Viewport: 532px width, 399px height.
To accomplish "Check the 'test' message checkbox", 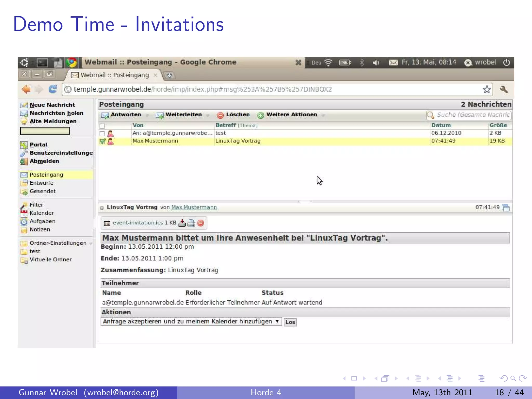I will click(x=102, y=134).
